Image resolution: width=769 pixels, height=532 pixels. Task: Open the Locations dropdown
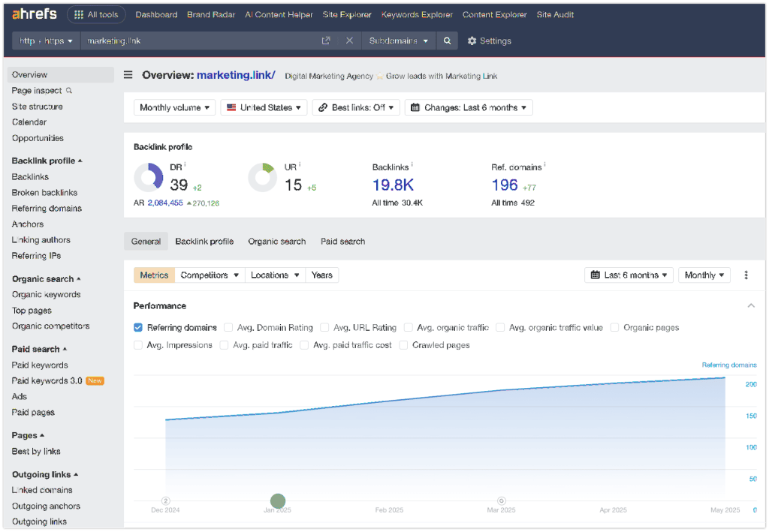[x=275, y=275]
